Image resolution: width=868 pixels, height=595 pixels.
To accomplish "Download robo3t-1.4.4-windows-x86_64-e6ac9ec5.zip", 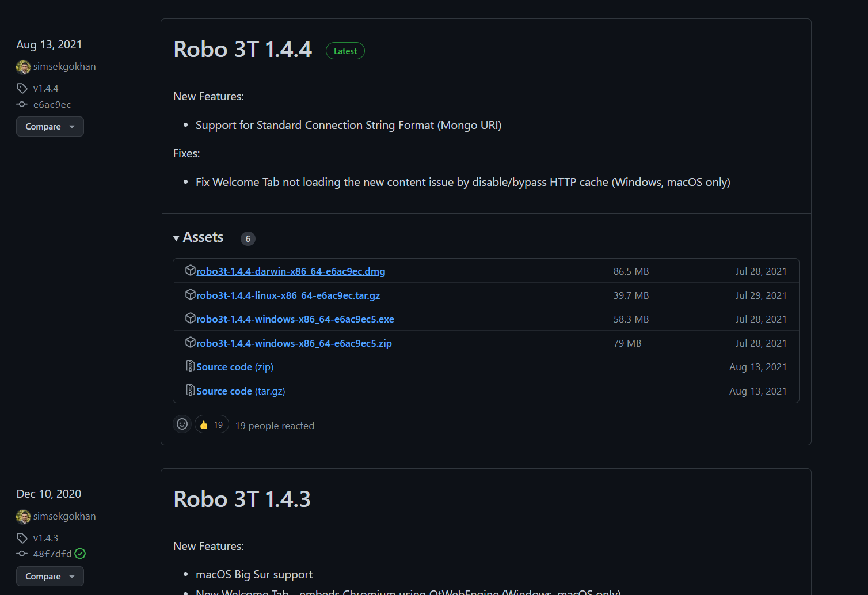I will click(x=294, y=343).
